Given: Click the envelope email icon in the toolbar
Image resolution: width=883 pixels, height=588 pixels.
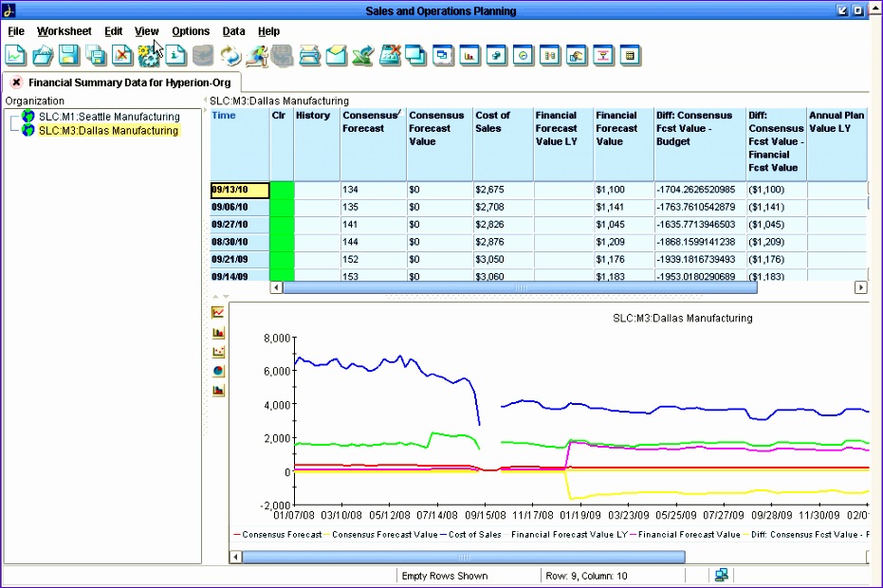Looking at the screenshot, I should coord(336,56).
